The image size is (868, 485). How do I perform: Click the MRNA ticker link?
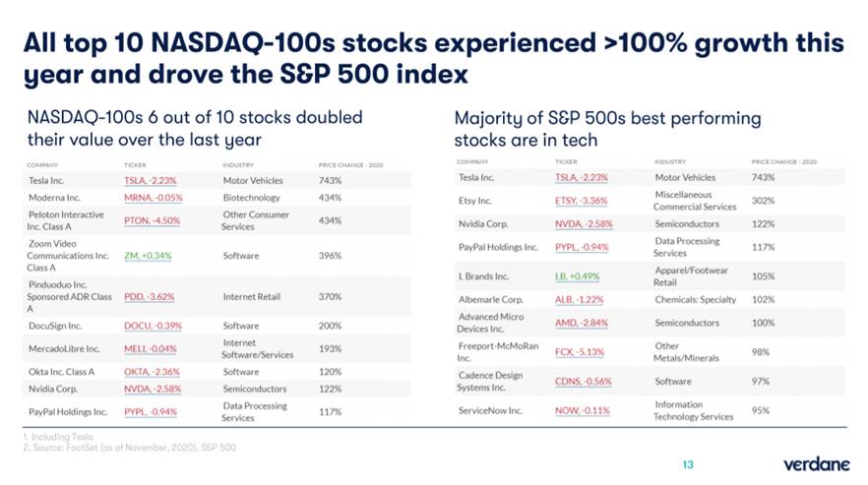(x=153, y=198)
